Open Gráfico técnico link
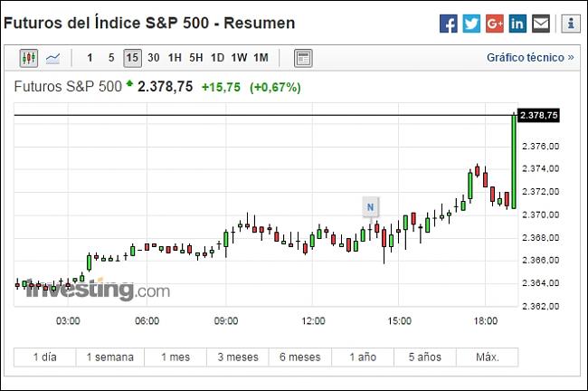This screenshot has height=391, width=588. pyautogui.click(x=530, y=58)
